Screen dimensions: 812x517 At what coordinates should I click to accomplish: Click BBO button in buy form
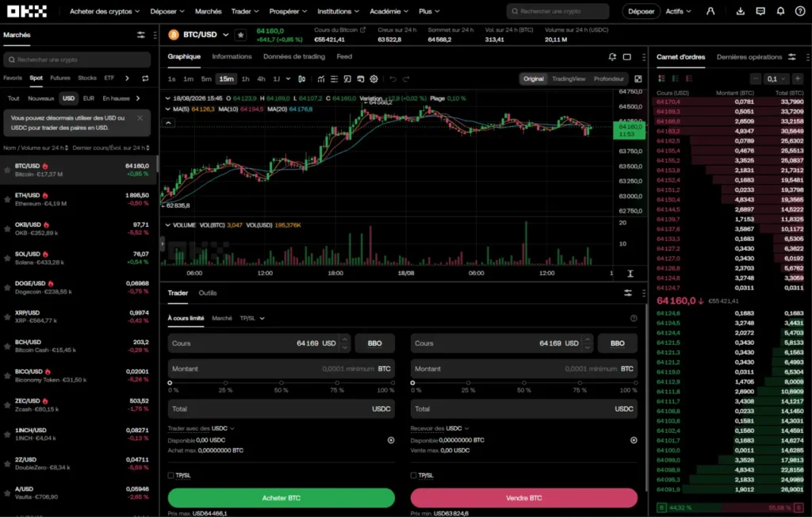pyautogui.click(x=374, y=343)
